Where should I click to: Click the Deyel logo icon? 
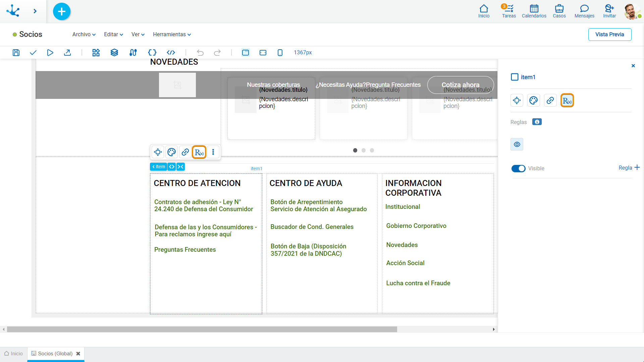13,11
